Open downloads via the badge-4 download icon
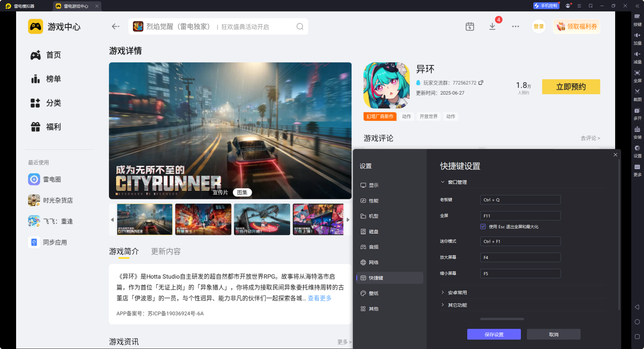 coord(492,26)
